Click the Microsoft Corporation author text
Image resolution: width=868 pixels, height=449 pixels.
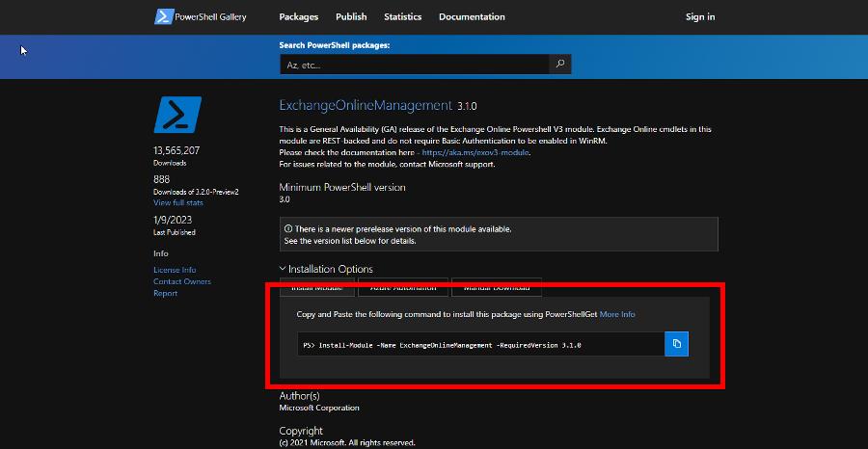(x=319, y=408)
